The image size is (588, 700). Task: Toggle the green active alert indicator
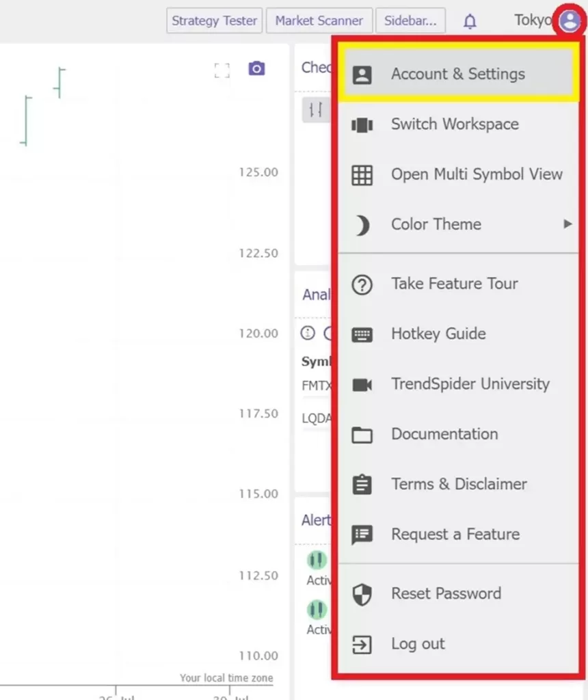(x=317, y=559)
